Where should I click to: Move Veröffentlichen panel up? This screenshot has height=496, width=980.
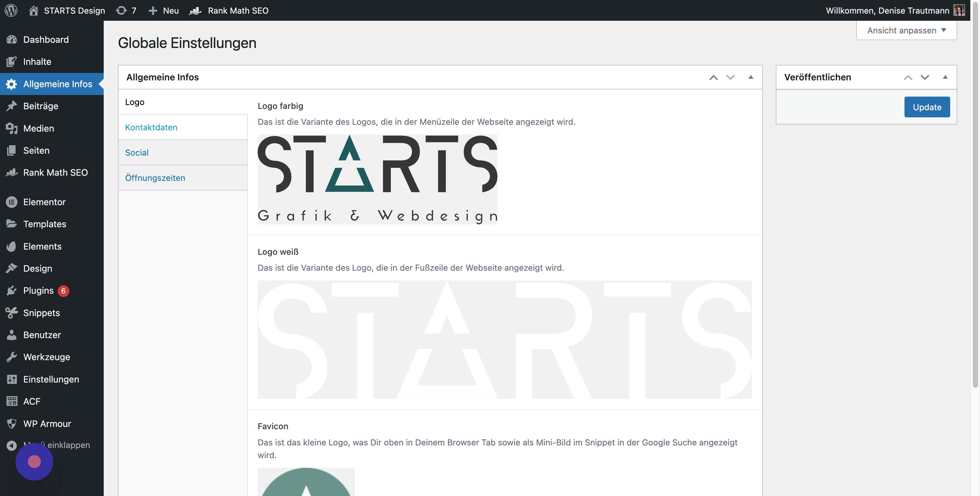tap(908, 77)
